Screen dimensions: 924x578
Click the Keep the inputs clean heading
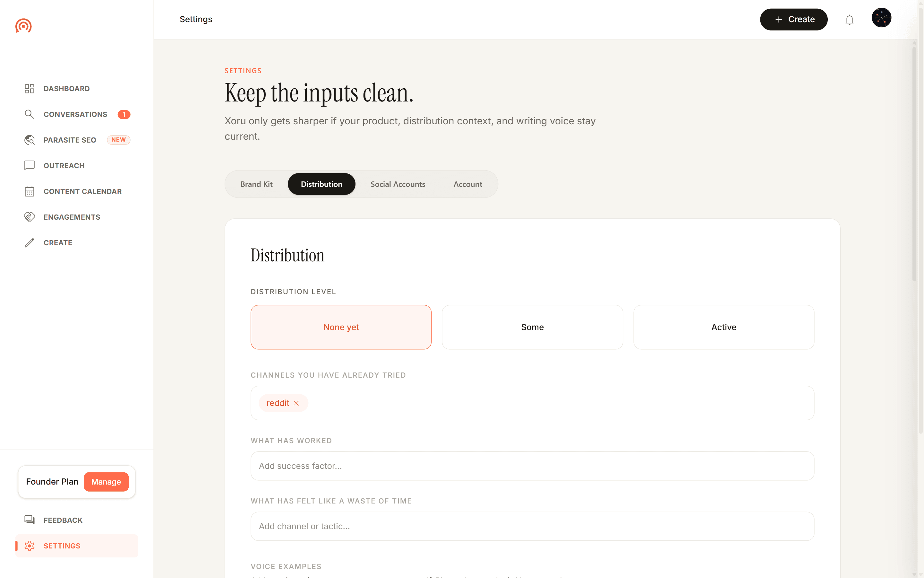tap(319, 93)
